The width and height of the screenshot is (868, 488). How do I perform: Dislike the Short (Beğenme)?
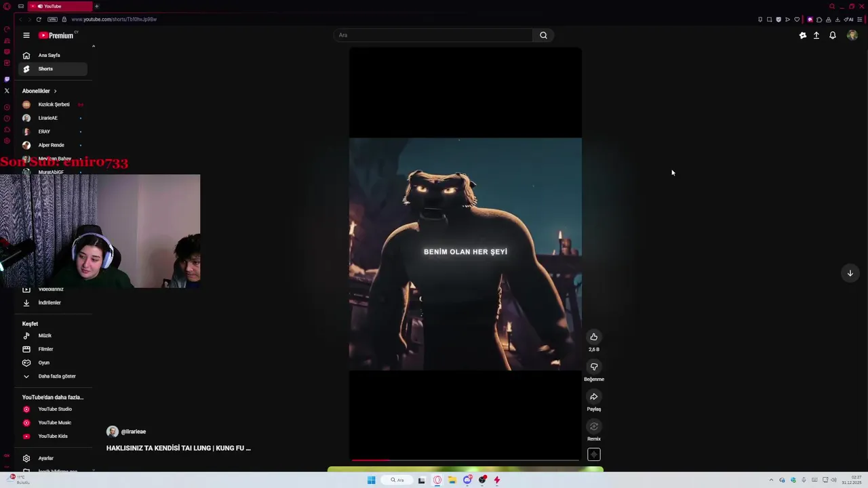(593, 367)
